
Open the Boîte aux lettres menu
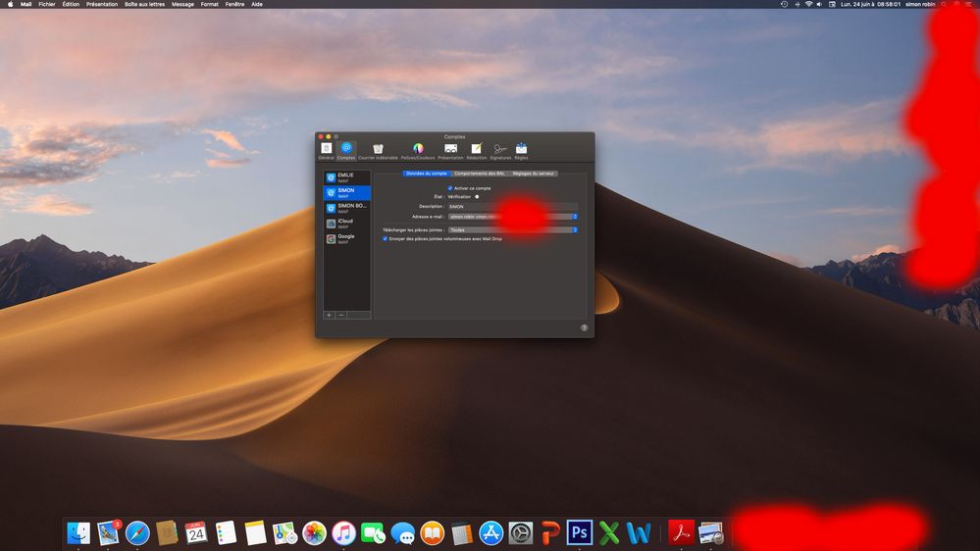144,4
